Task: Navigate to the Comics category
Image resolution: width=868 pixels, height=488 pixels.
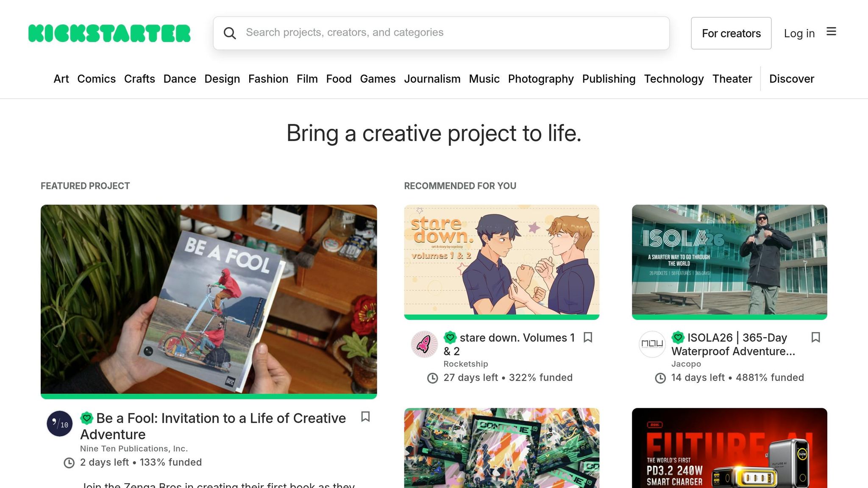Action: pyautogui.click(x=97, y=79)
